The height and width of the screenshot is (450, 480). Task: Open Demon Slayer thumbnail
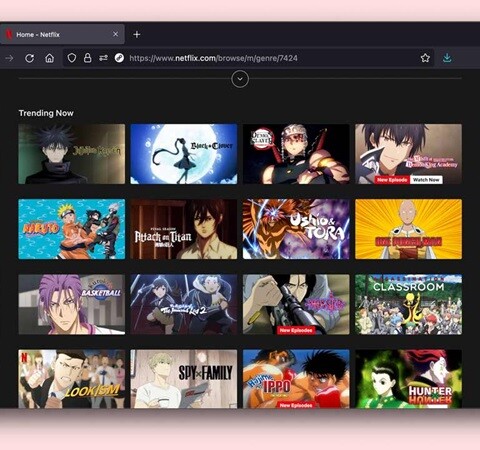tap(296, 154)
